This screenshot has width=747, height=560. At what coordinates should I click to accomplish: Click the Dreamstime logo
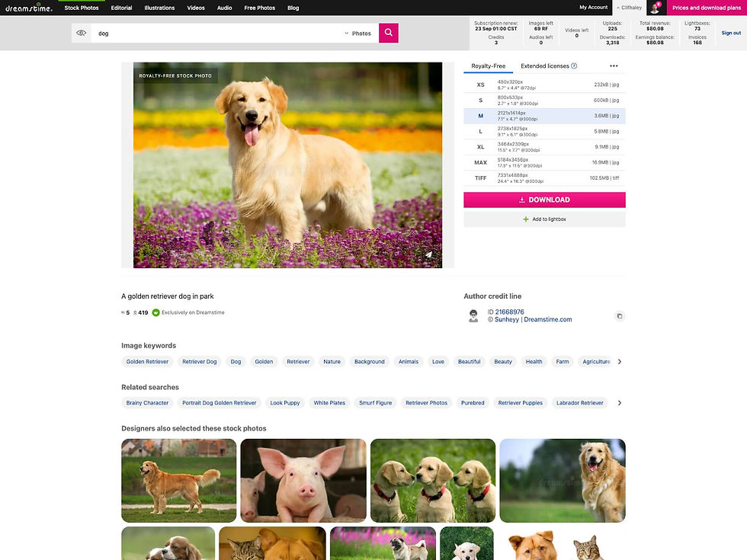click(x=29, y=8)
